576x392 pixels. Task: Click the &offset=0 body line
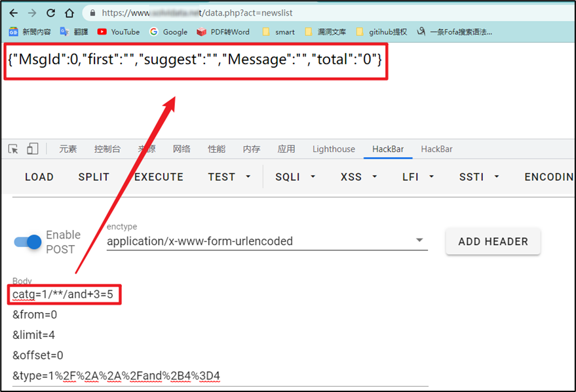38,355
